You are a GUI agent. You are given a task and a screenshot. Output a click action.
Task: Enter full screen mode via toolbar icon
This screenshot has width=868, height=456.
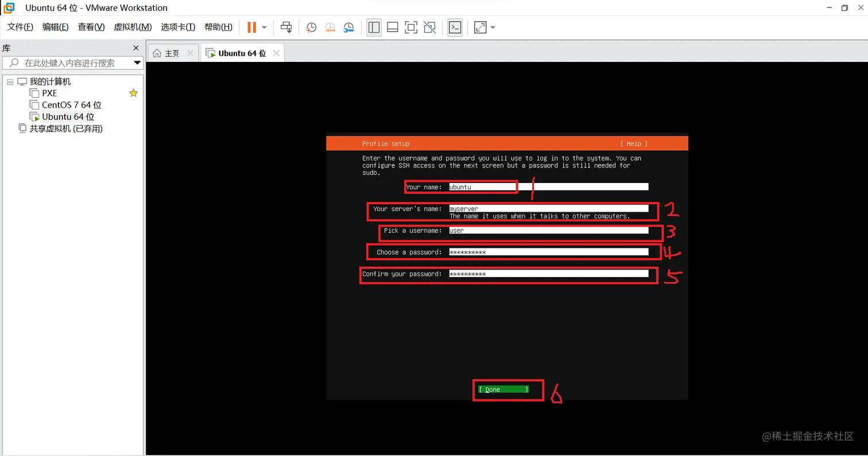point(411,27)
